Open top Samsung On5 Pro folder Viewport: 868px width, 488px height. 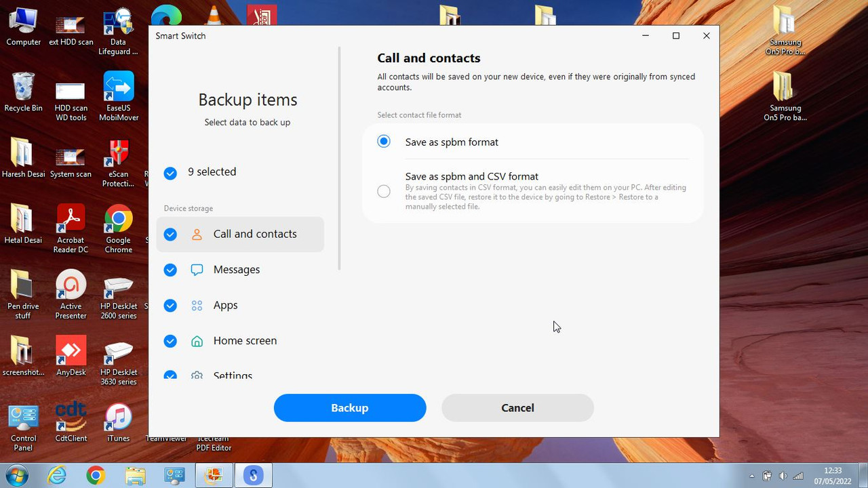[785, 31]
